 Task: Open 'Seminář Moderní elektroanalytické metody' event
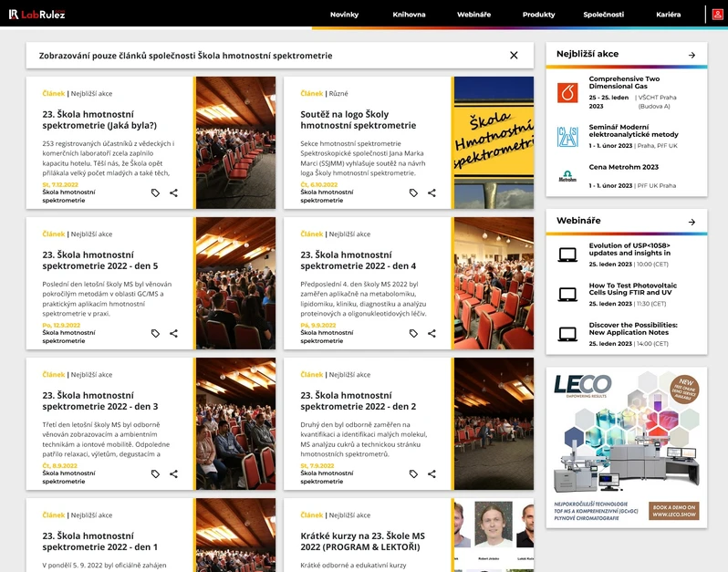click(633, 134)
